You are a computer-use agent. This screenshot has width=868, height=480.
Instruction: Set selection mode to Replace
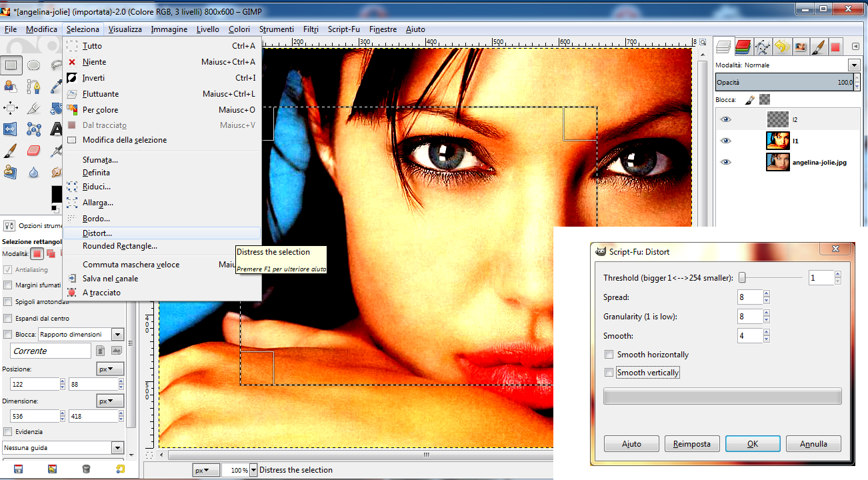(37, 253)
